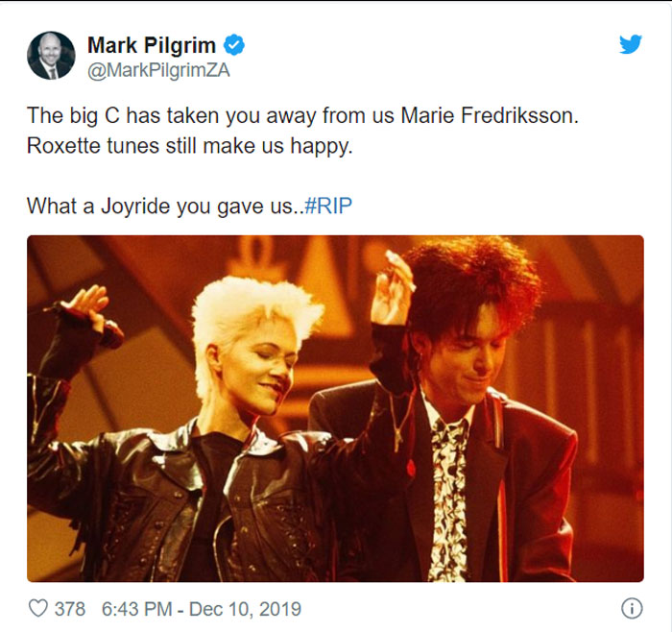
Task: Click the 'Roxette tunes still make us happy' line
Action: [189, 146]
